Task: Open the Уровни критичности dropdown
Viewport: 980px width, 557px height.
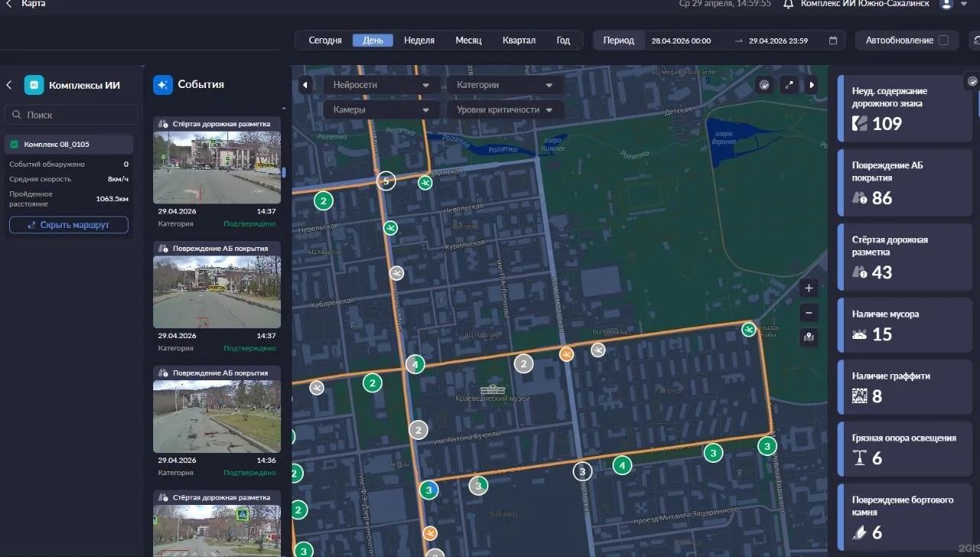Action: pyautogui.click(x=505, y=109)
